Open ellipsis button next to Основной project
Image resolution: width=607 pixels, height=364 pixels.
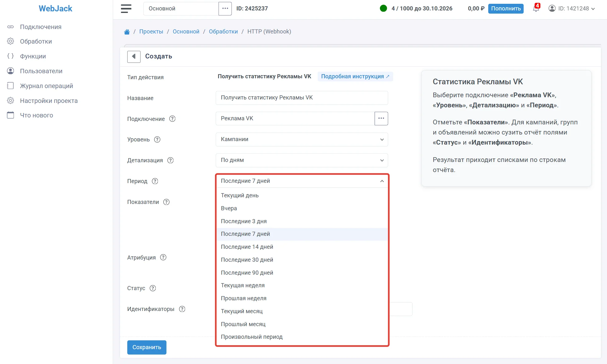coord(225,9)
